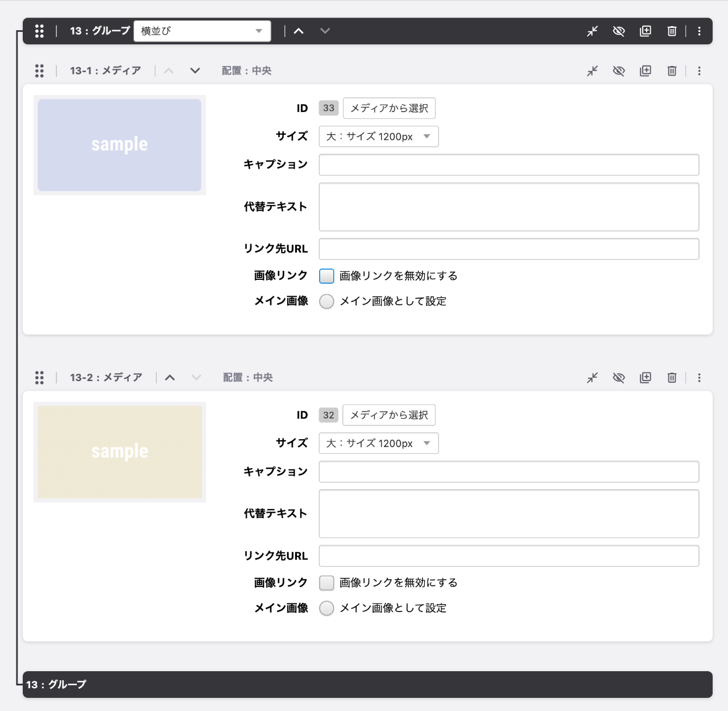This screenshot has height=711, width=728.
Task: Move unit 13-1 up
Action: click(168, 71)
